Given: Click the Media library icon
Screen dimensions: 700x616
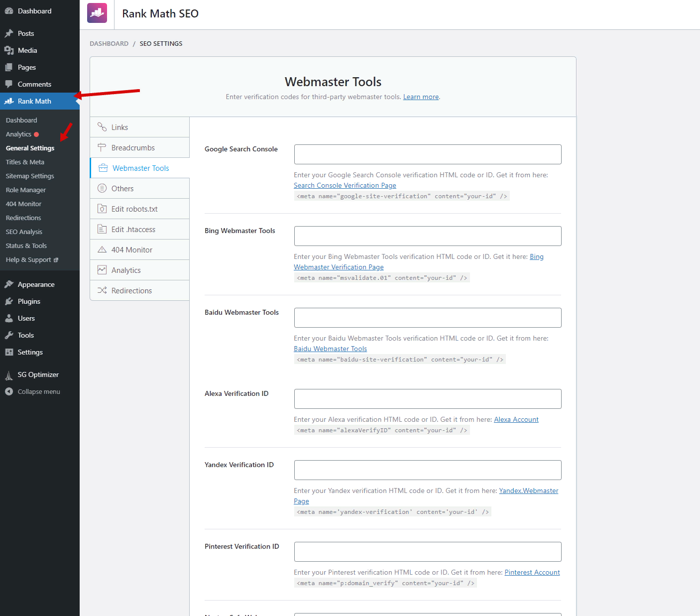Looking at the screenshot, I should click(9, 50).
